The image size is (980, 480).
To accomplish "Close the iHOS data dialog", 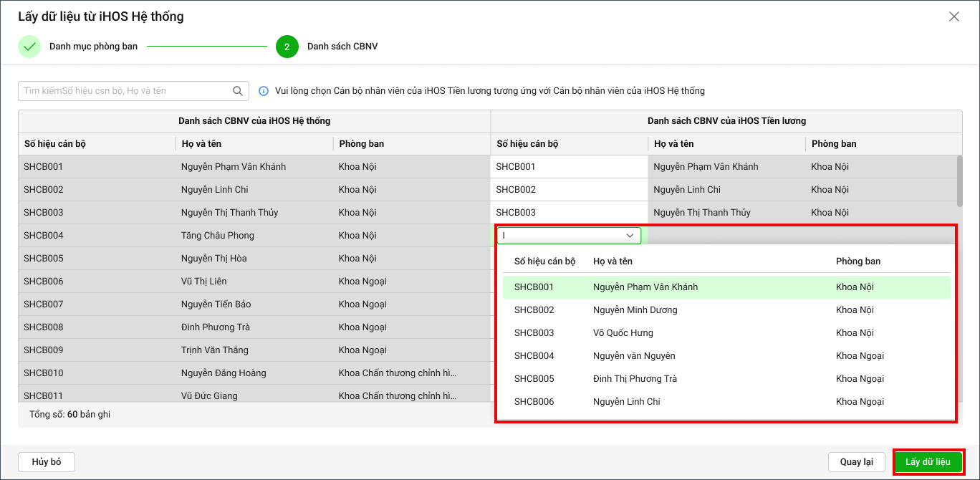I will coord(953,16).
